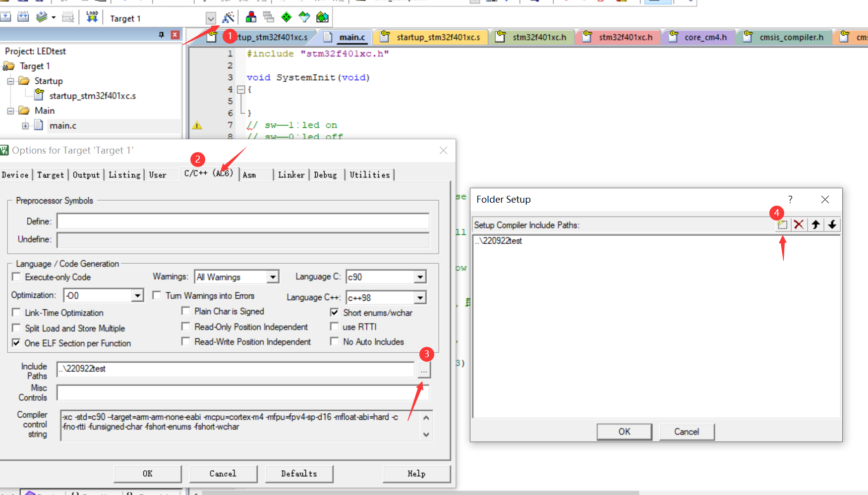Click the warning icon in the editor gutter on line 7
868x495 pixels.
pyautogui.click(x=197, y=125)
